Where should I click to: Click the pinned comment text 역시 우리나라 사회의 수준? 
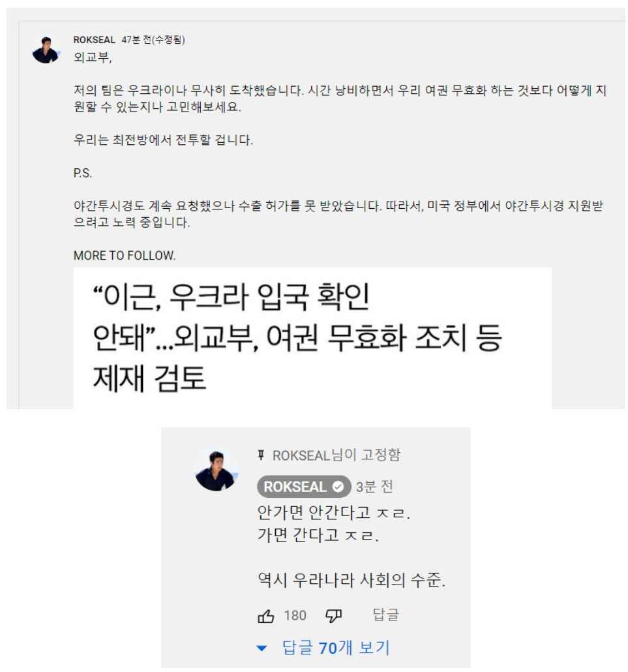(351, 580)
